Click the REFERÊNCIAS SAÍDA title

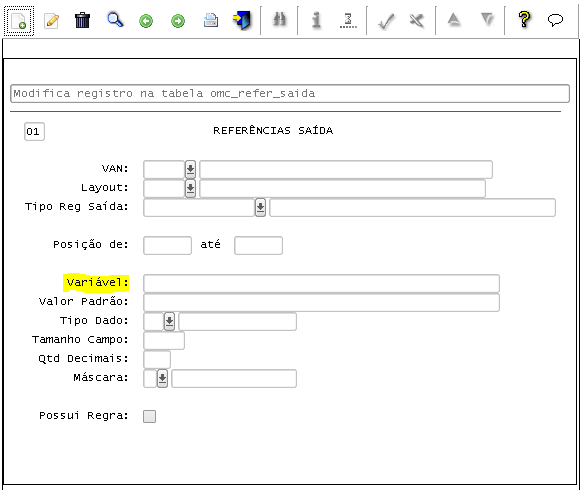[x=273, y=130]
